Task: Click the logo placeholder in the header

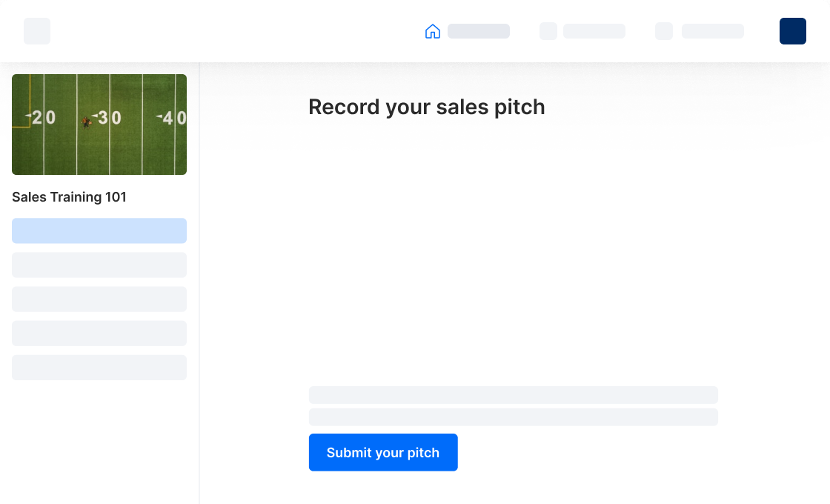Action: [x=37, y=31]
